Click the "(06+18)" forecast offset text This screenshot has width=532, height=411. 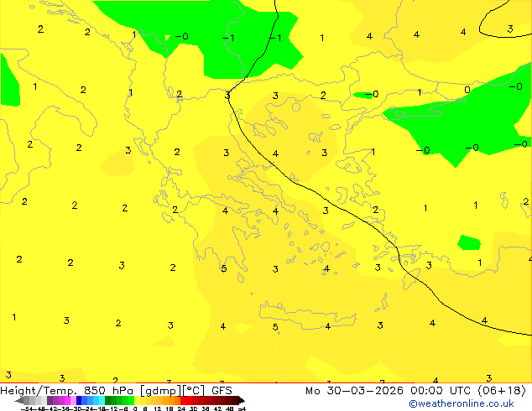click(499, 390)
